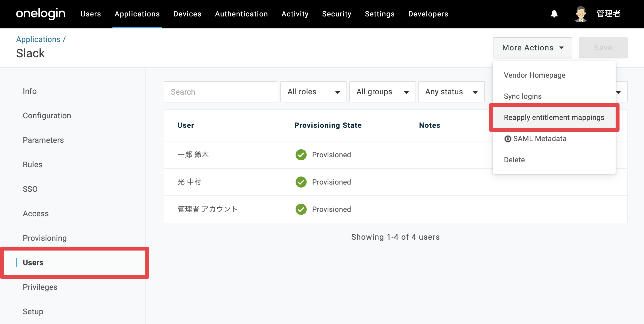Screen dimensions: 644x324
Task: Focus the Search users field
Action: coord(221,92)
